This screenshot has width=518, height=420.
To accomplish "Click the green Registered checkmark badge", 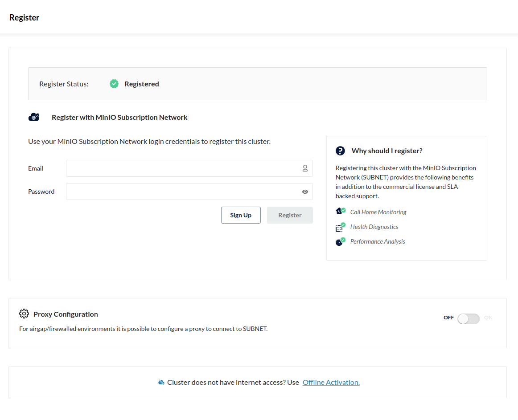I will (114, 84).
